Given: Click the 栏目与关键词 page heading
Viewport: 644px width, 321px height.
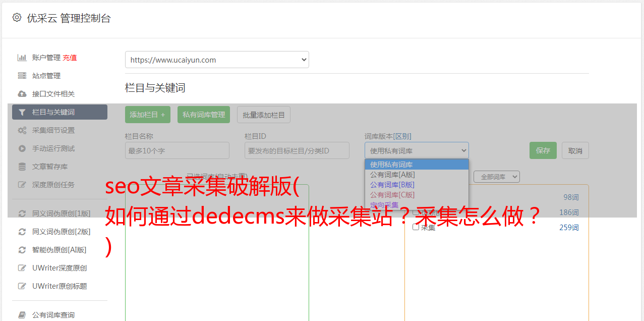Looking at the screenshot, I should 155,88.
